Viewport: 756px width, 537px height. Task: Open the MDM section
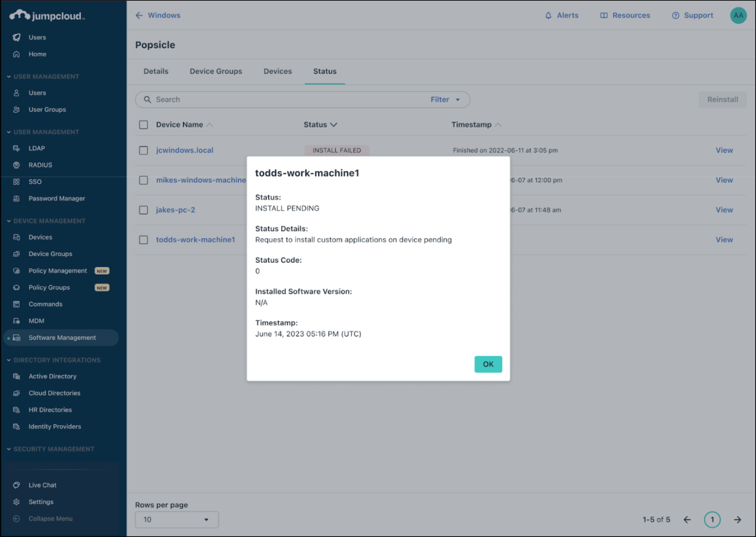[x=36, y=321]
